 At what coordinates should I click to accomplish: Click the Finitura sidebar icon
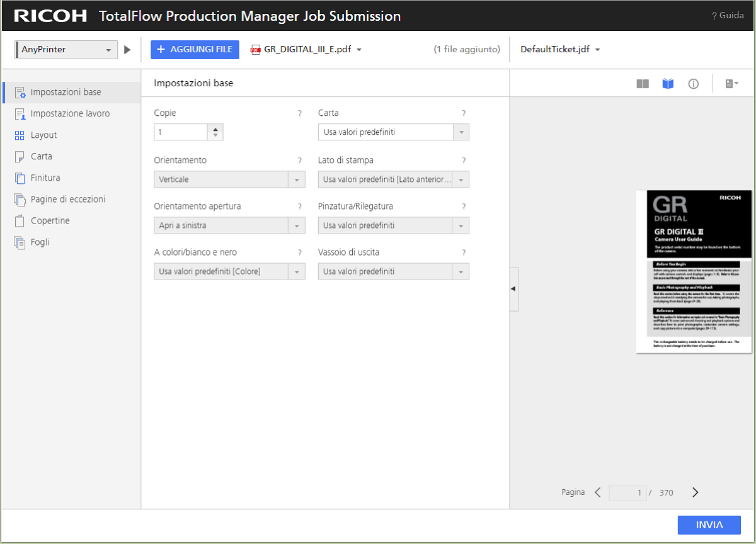click(x=20, y=178)
